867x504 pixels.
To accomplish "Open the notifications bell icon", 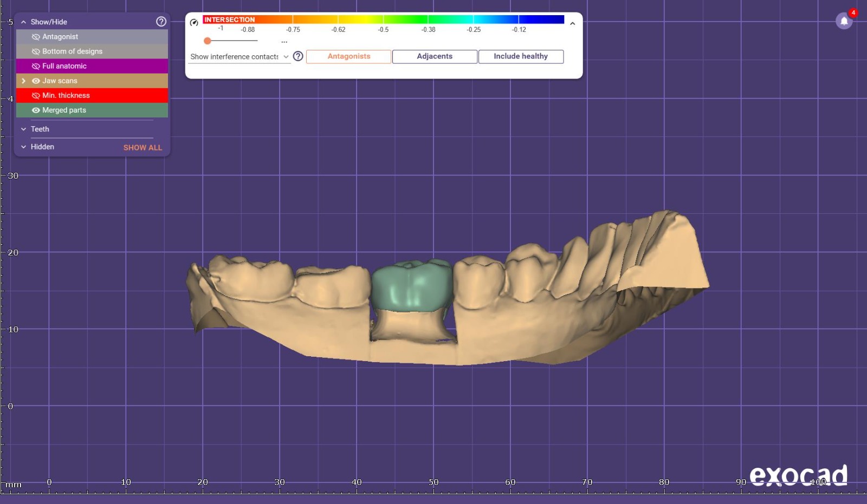I will click(844, 21).
